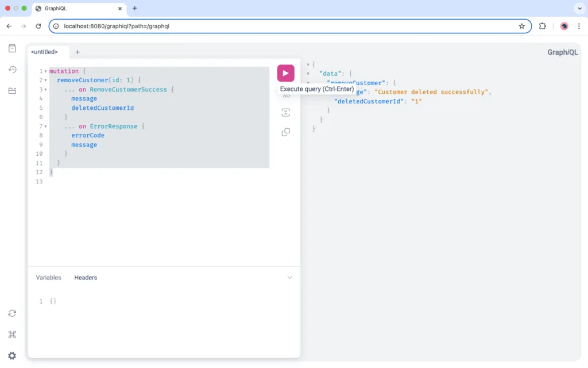Bookmark this page with the star icon
This screenshot has height=368, width=588.
pyautogui.click(x=521, y=26)
